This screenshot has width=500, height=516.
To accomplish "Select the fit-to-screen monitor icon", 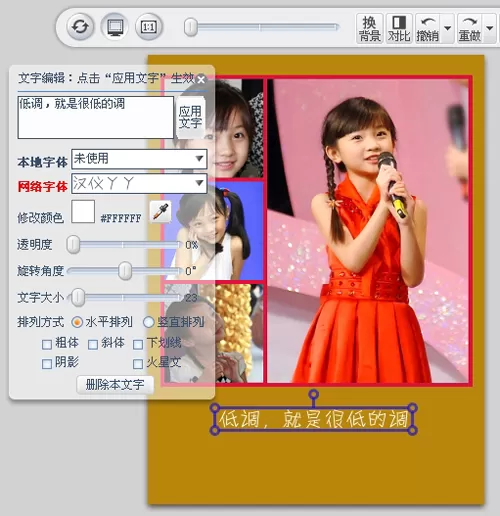I will [x=115, y=27].
